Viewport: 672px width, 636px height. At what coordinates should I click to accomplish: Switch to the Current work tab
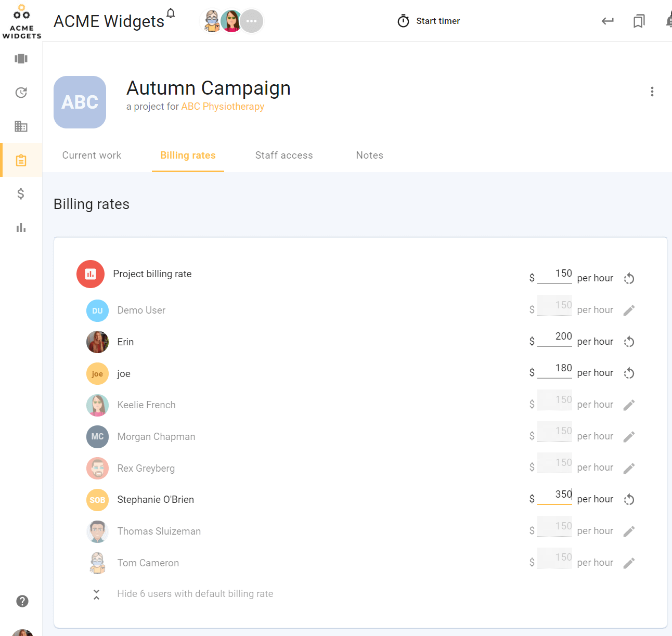pyautogui.click(x=92, y=155)
